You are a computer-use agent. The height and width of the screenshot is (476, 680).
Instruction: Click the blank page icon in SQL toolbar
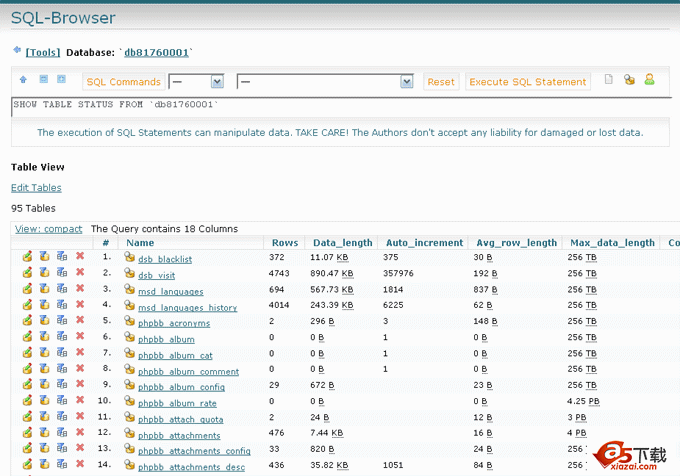609,80
